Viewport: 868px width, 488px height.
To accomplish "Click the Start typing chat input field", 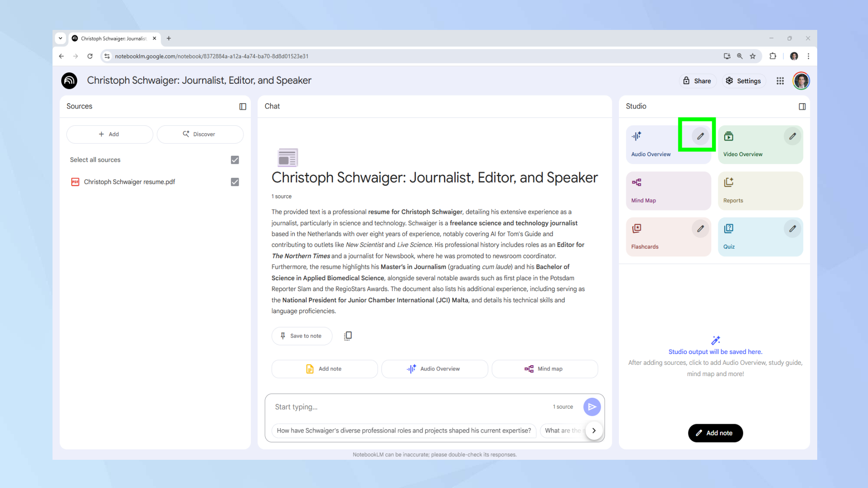I will [x=408, y=407].
